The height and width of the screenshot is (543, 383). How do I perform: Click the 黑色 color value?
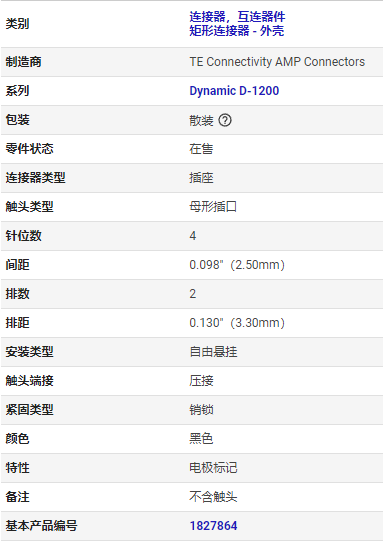pos(201,439)
